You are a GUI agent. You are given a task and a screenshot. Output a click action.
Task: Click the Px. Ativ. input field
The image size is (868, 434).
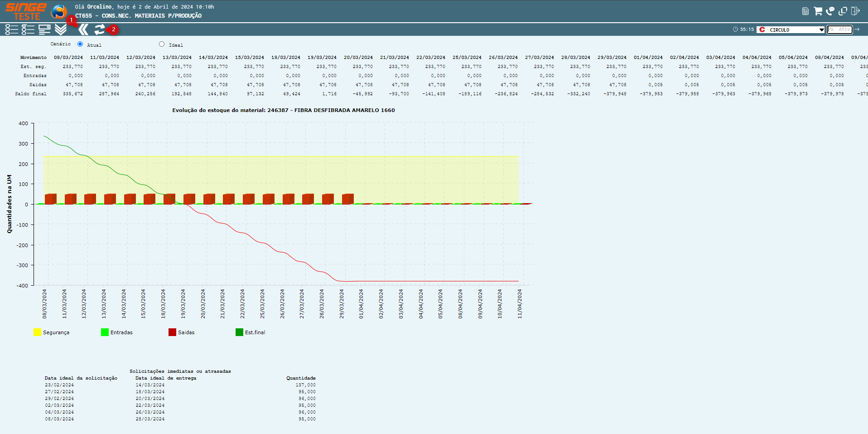pyautogui.click(x=839, y=29)
